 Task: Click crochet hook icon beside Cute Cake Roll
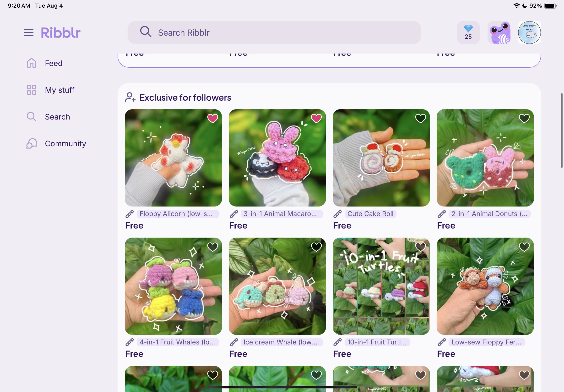(338, 214)
